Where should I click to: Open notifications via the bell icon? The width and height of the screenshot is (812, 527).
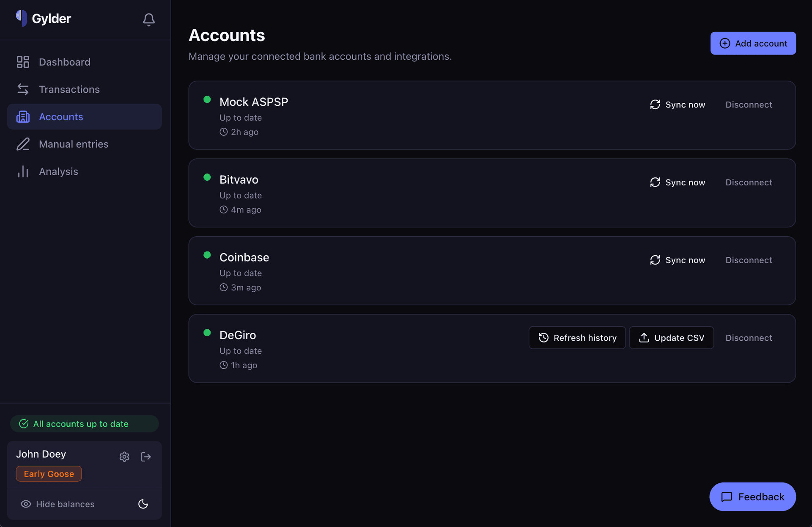(148, 19)
